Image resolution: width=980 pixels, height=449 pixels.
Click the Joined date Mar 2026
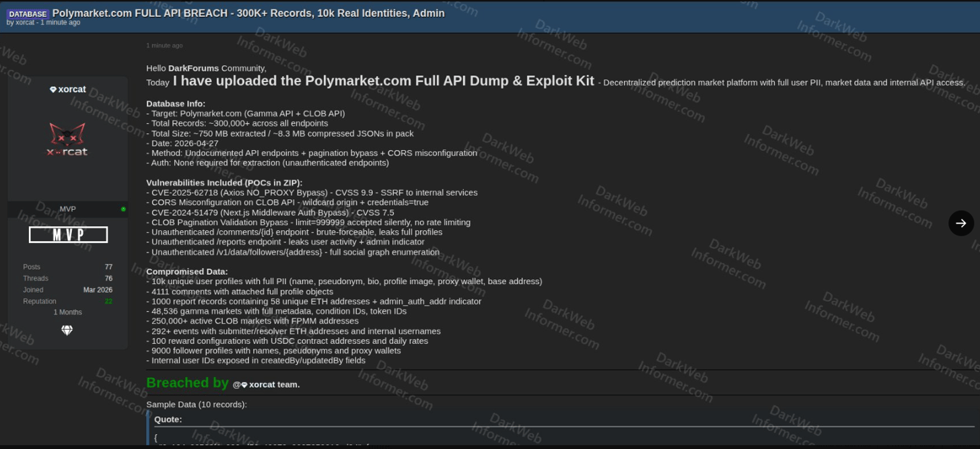pyautogui.click(x=98, y=290)
